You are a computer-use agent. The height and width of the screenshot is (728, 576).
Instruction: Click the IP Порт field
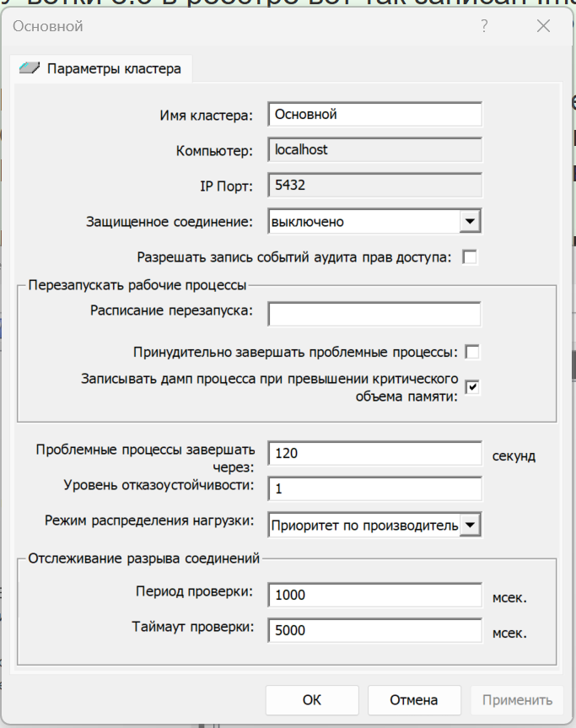pyautogui.click(x=374, y=185)
